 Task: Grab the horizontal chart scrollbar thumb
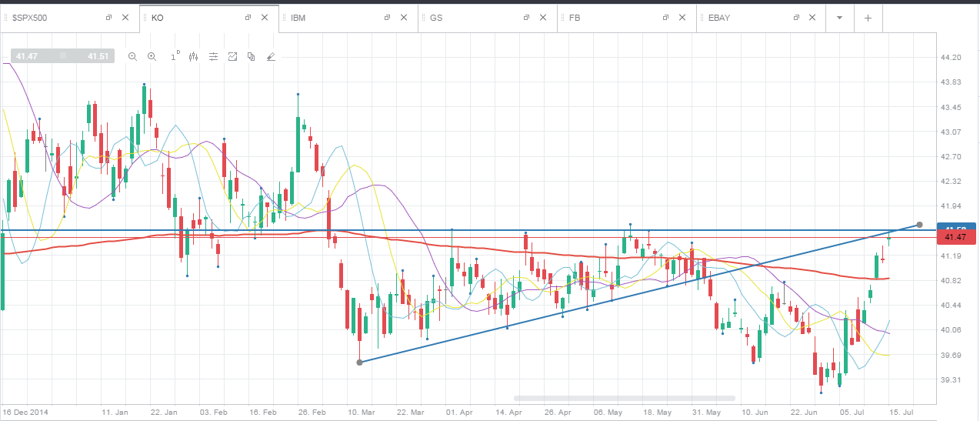tap(624, 398)
